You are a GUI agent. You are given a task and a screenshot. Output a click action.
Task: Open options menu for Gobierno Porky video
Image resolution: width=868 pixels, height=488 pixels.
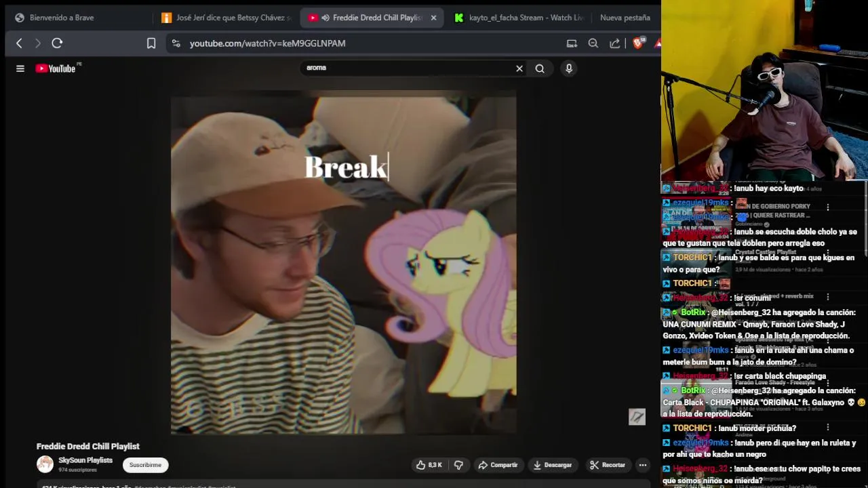pos(827,207)
